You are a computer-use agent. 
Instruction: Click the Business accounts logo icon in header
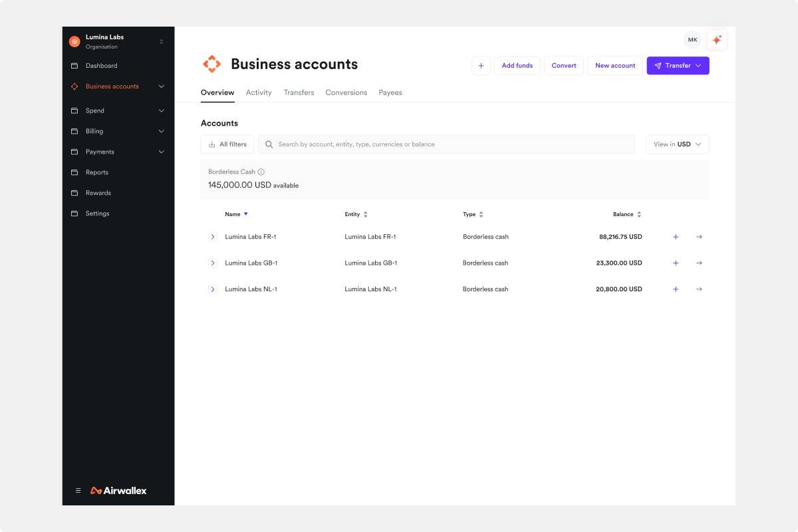tap(211, 64)
